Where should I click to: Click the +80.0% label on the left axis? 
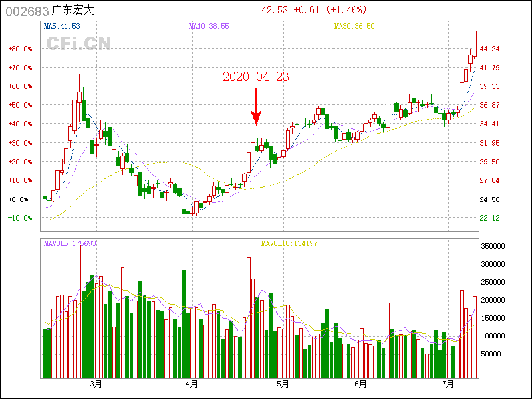[20, 49]
